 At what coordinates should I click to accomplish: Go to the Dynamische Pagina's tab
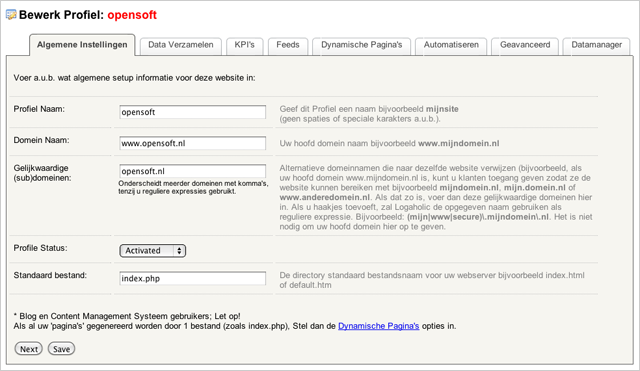click(x=362, y=45)
